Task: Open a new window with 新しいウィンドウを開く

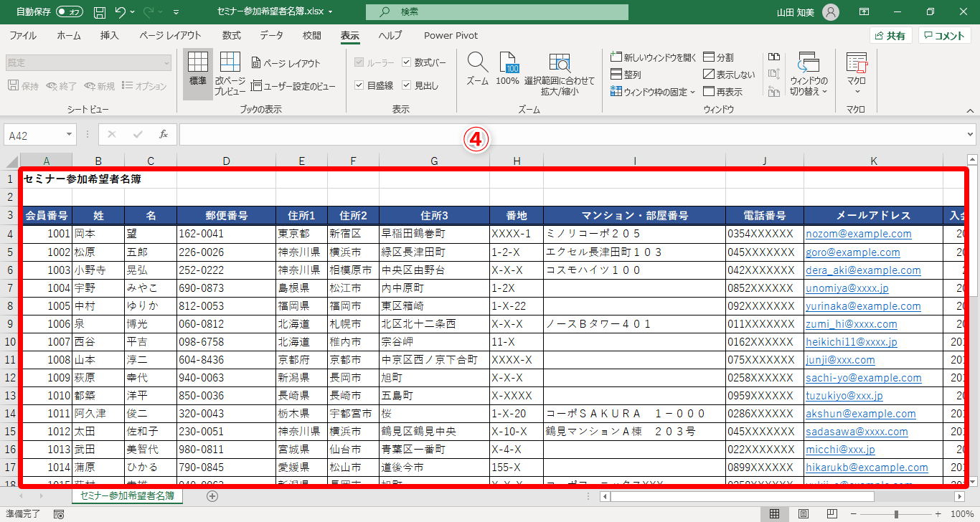Action: tap(654, 57)
